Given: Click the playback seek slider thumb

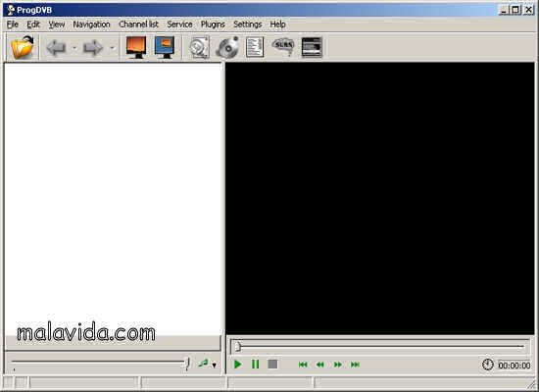Looking at the screenshot, I should [x=237, y=347].
